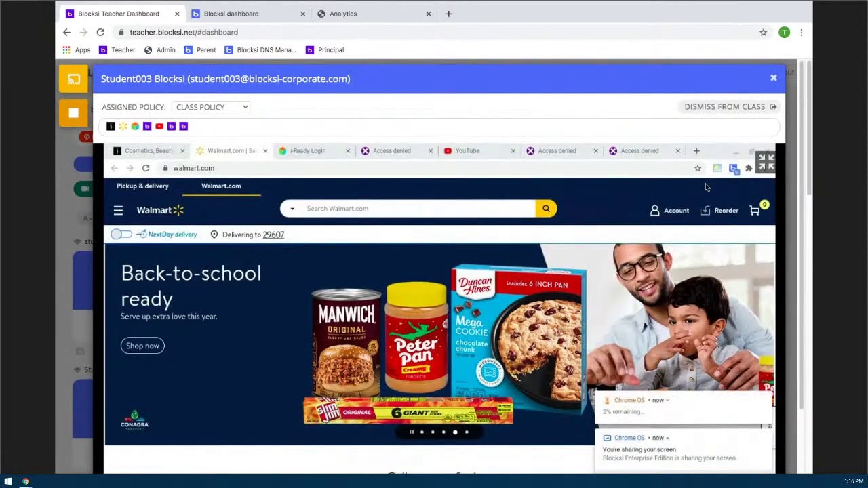Screen dimensions: 868x488
Task: Expand the Chrome OS sharing notification chevron
Action: coord(667,438)
